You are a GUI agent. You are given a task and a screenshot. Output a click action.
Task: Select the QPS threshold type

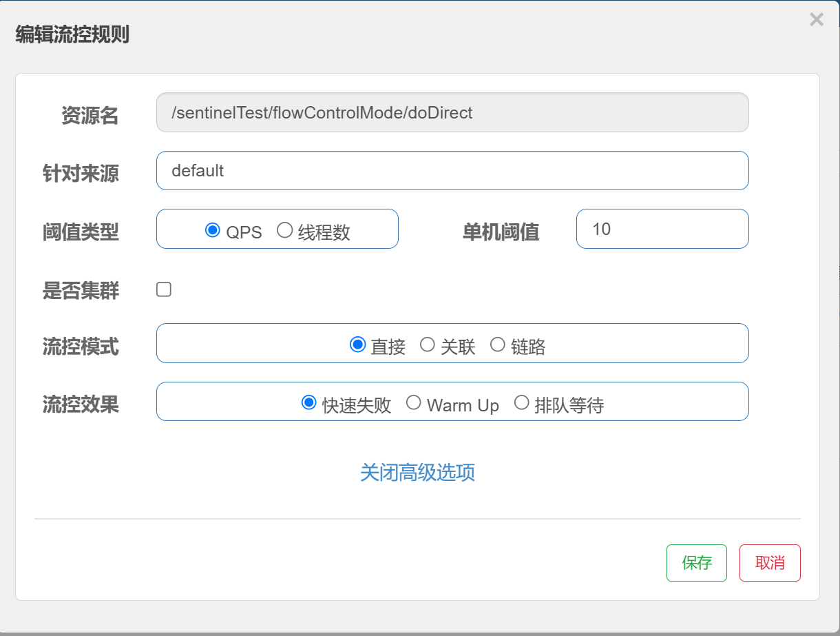coord(213,230)
